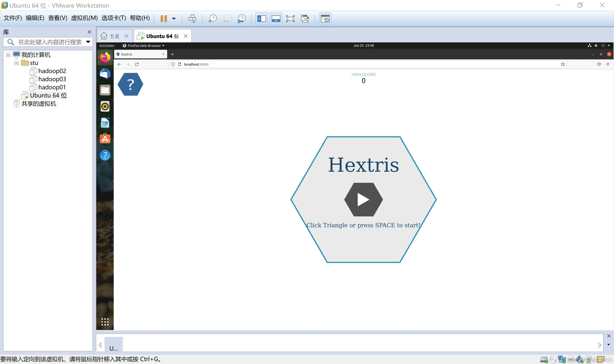Click send Ctrl+Alt+Del toolbar icon
Image resolution: width=614 pixels, height=364 pixels.
192,19
